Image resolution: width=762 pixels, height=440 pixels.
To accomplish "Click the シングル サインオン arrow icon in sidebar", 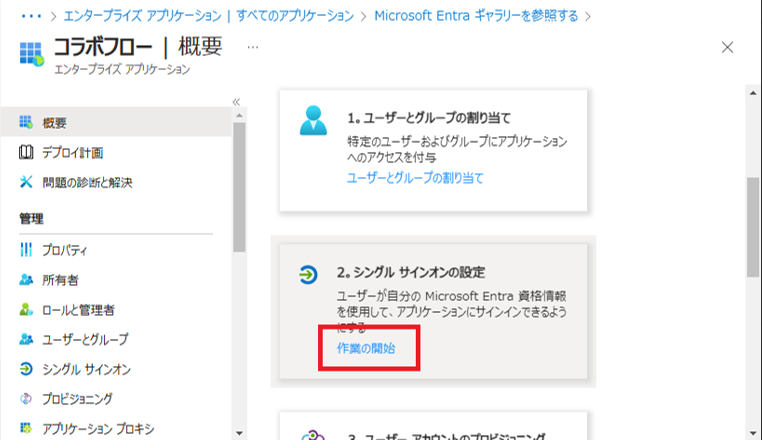I will [26, 369].
